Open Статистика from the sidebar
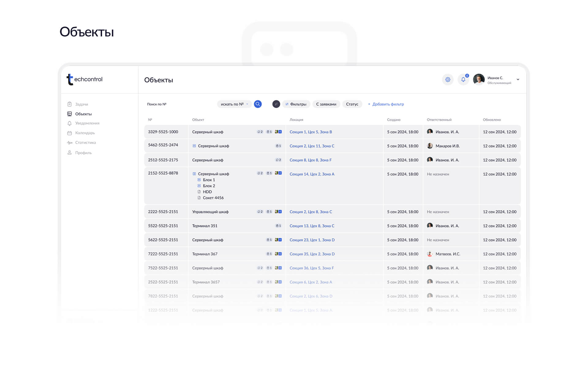The image size is (588, 366). coord(85,143)
